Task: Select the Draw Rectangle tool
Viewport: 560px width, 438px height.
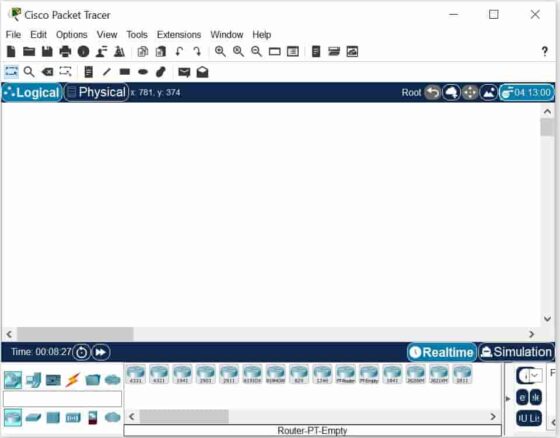Action: click(125, 72)
